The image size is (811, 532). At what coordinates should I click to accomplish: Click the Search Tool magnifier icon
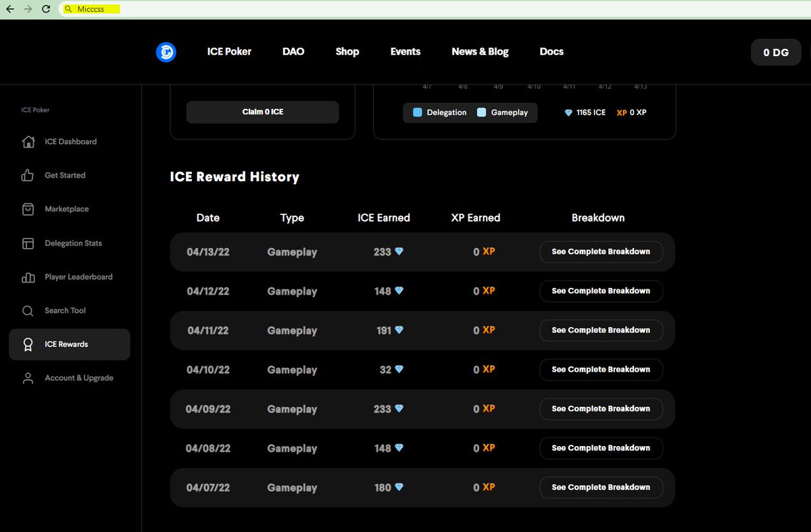[28, 310]
